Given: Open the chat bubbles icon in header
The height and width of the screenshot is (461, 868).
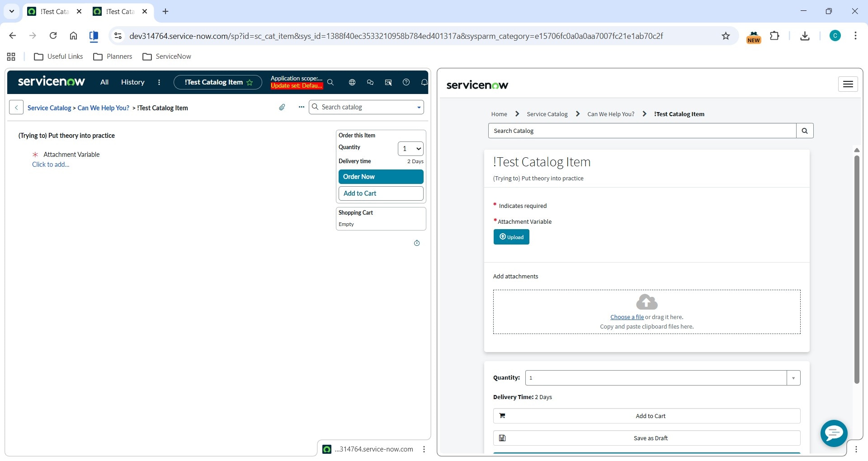Looking at the screenshot, I should pyautogui.click(x=370, y=82).
